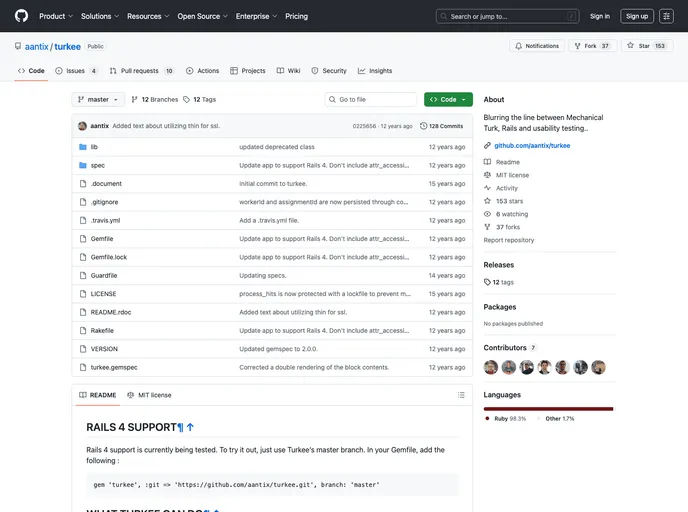Switch to the Issues tab
The width and height of the screenshot is (688, 512).
click(76, 71)
